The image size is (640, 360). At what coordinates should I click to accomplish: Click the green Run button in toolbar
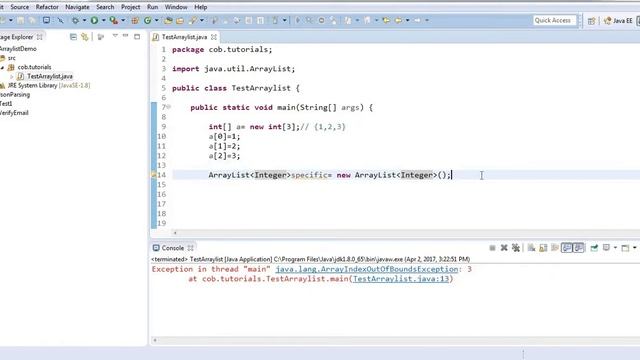point(94,20)
